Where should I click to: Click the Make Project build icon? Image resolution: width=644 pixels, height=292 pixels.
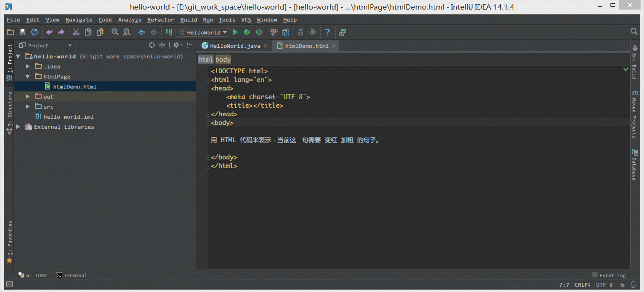tap(169, 33)
